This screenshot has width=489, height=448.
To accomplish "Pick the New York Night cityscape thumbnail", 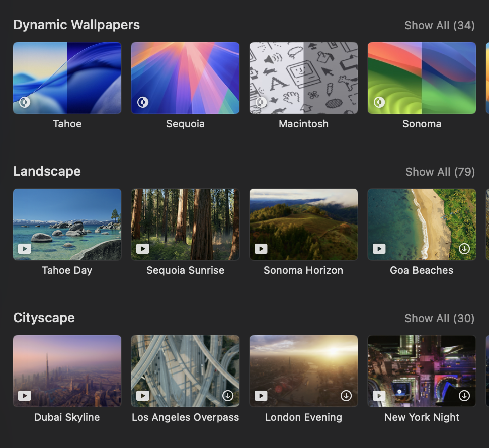I will (x=422, y=371).
